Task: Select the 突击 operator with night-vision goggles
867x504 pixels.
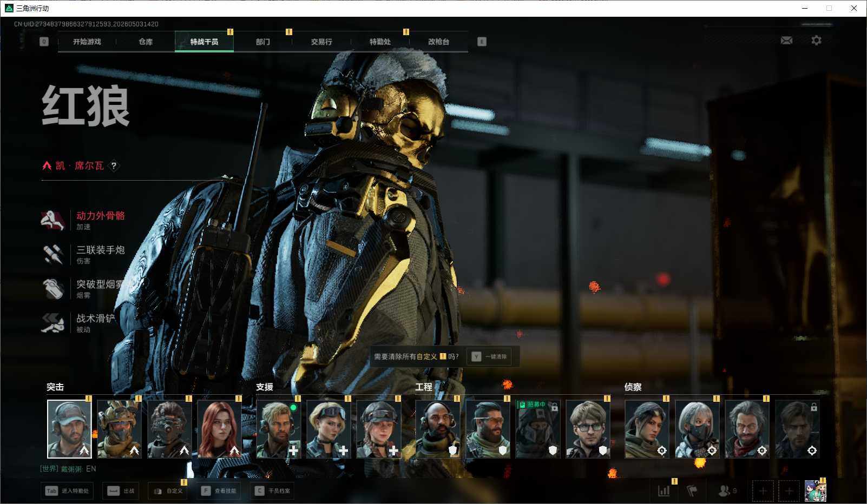Action: click(x=169, y=429)
